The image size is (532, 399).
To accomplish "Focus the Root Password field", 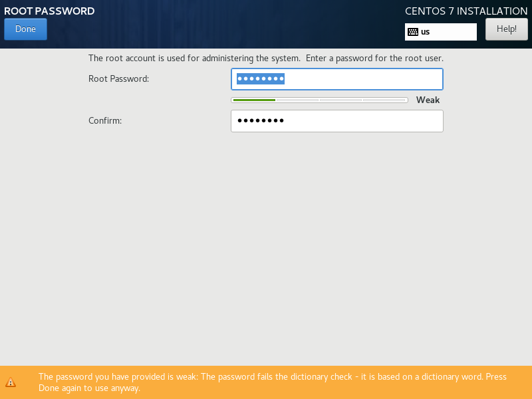I will point(337,79).
